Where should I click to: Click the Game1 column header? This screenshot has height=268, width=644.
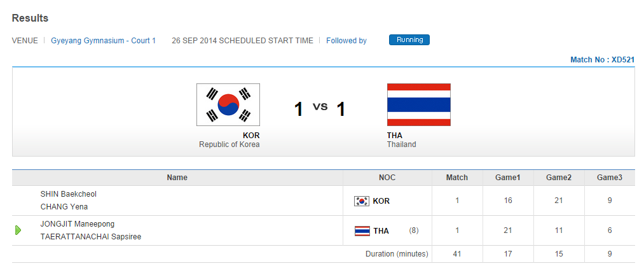click(508, 178)
